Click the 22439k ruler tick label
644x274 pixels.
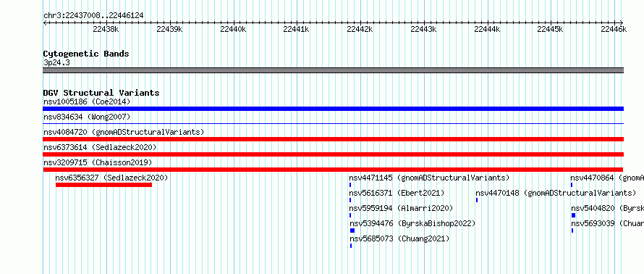point(169,29)
